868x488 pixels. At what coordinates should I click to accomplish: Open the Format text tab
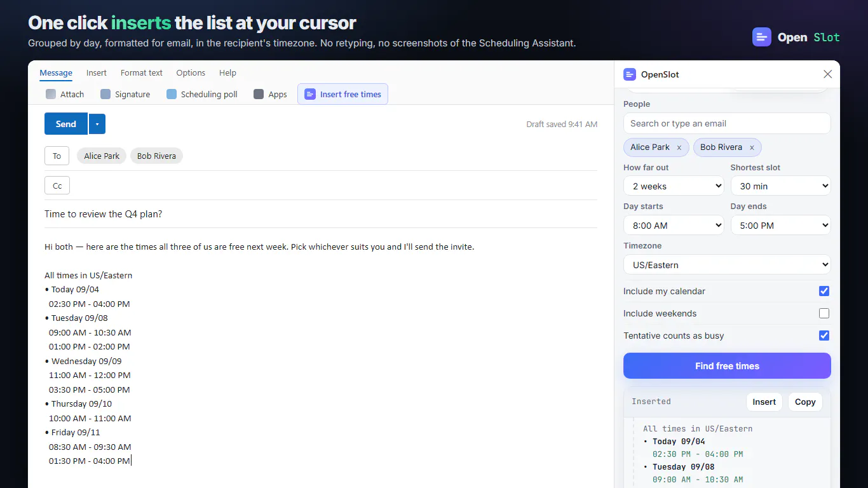click(142, 73)
